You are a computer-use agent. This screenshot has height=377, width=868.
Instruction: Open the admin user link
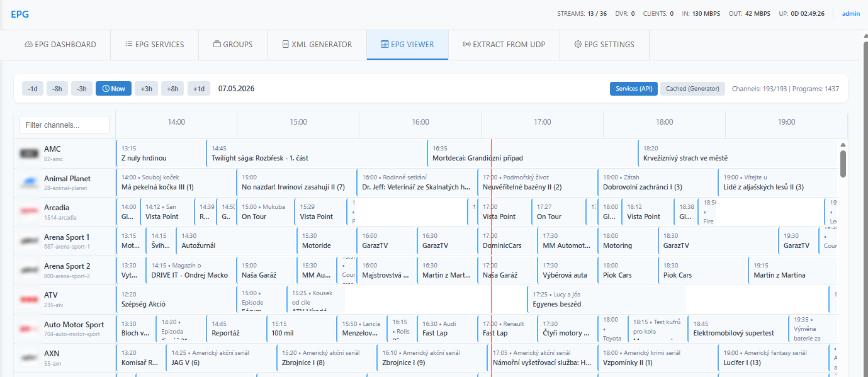(851, 13)
